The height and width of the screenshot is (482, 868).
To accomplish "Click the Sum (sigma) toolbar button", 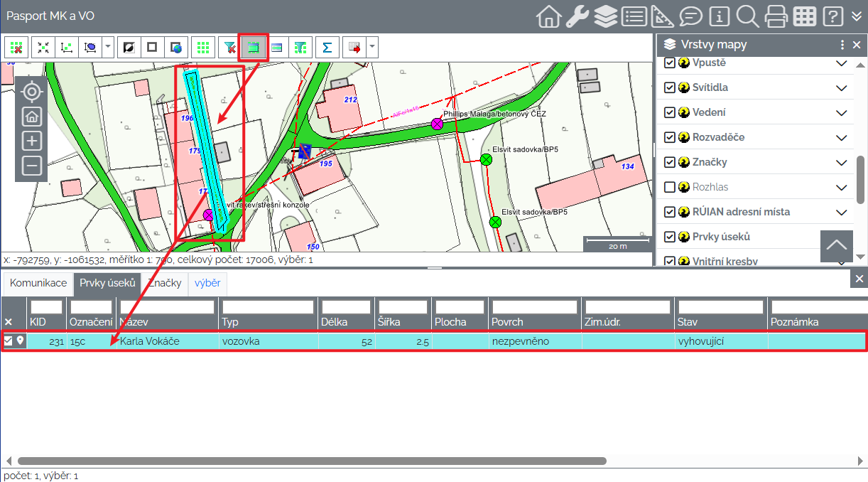I will 327,48.
